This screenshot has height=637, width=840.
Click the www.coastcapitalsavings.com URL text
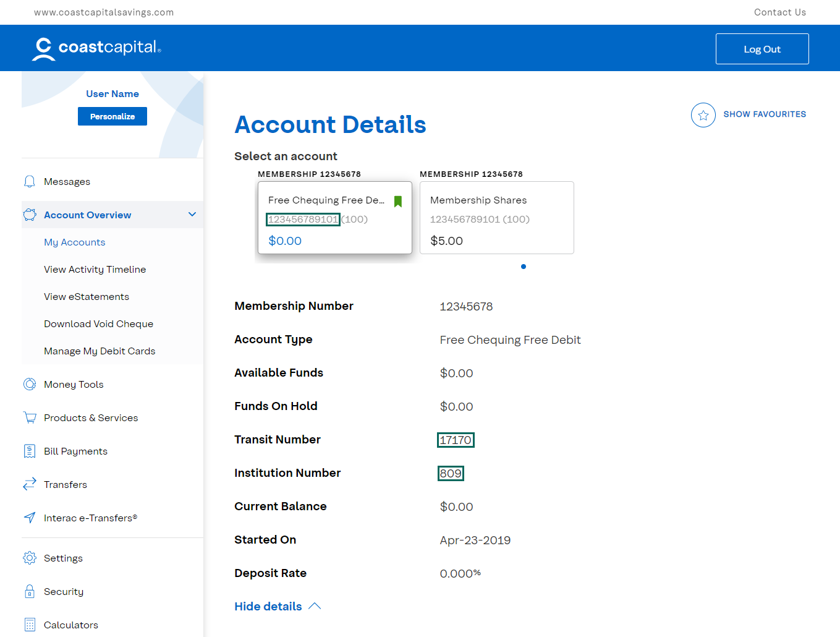[104, 12]
